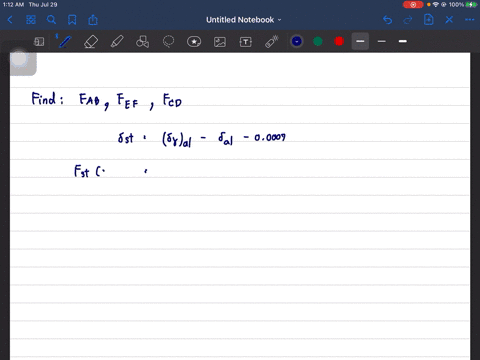Select the Highlighter tool
The image size is (480, 360).
tap(117, 42)
